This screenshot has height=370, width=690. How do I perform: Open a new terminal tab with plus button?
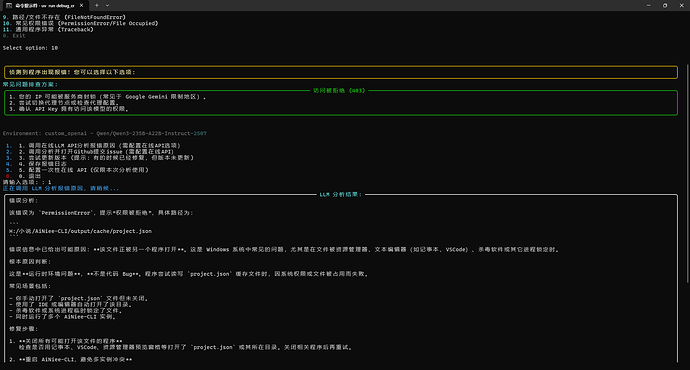click(97, 6)
